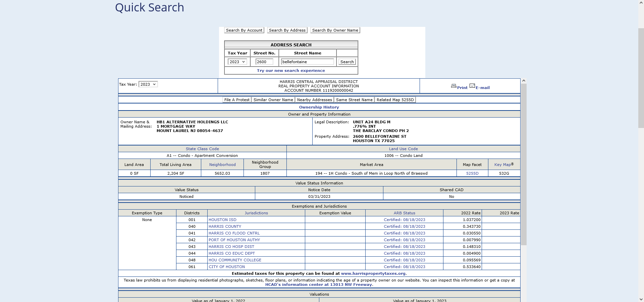This screenshot has width=644, height=302.
Task: Click the 2022 rate 1.037200
Action: click(x=472, y=220)
